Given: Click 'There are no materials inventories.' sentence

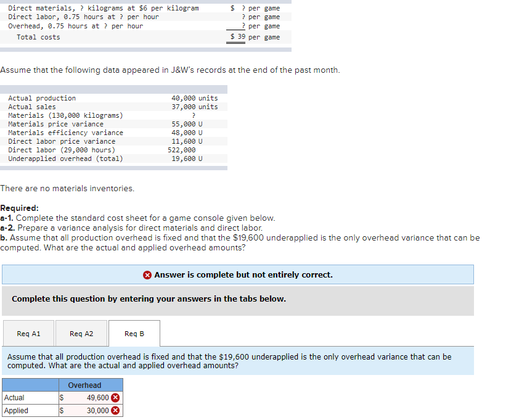Looking at the screenshot, I should 67,188.
